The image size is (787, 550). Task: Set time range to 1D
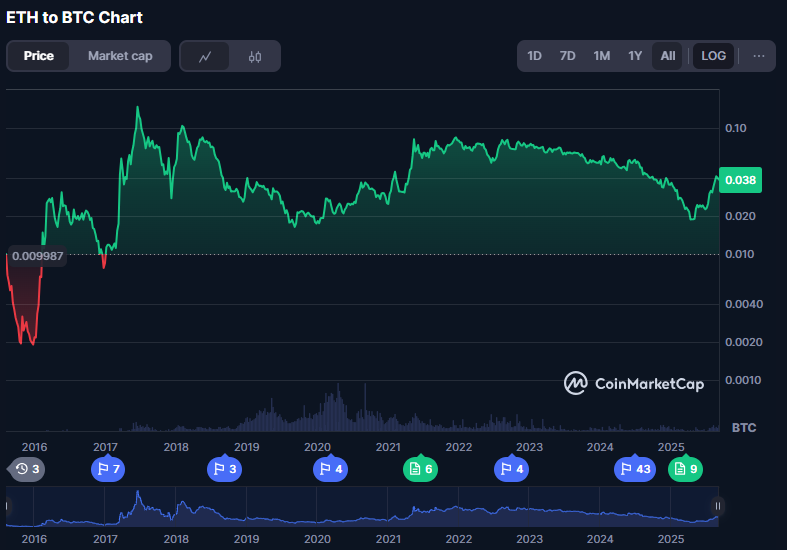click(x=535, y=56)
